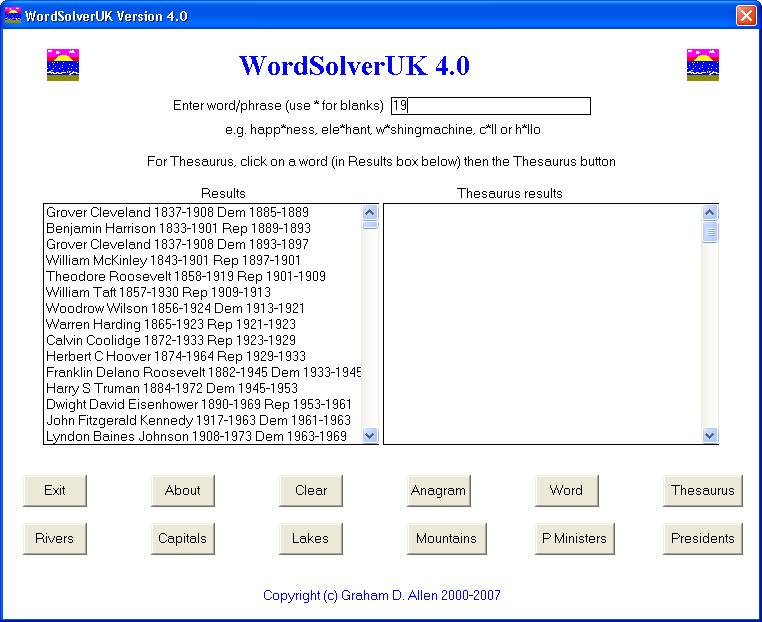The image size is (762, 622).
Task: Show the Lakes list
Action: [x=310, y=538]
